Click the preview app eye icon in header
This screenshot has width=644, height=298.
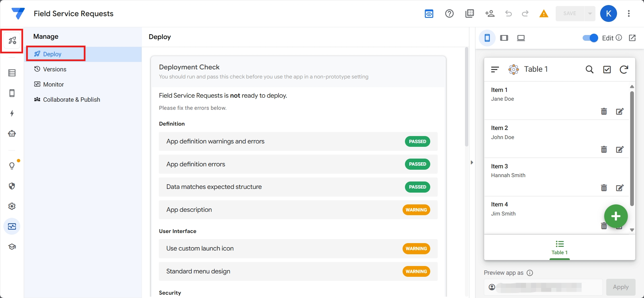click(429, 13)
